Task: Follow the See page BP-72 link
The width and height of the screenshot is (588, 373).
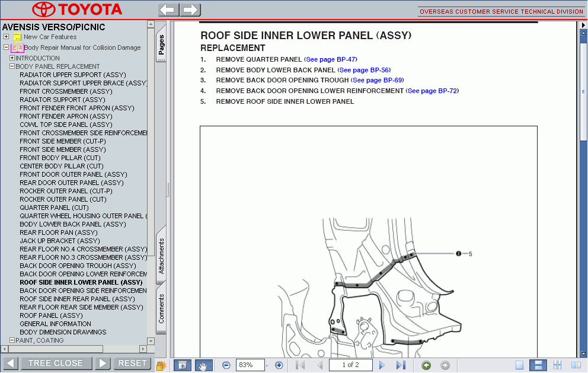Action: [x=432, y=91]
